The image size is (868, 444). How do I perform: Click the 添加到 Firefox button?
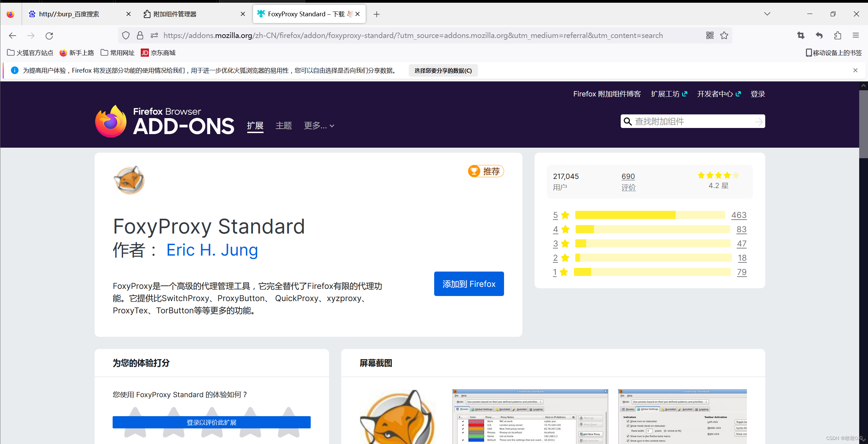pos(469,284)
